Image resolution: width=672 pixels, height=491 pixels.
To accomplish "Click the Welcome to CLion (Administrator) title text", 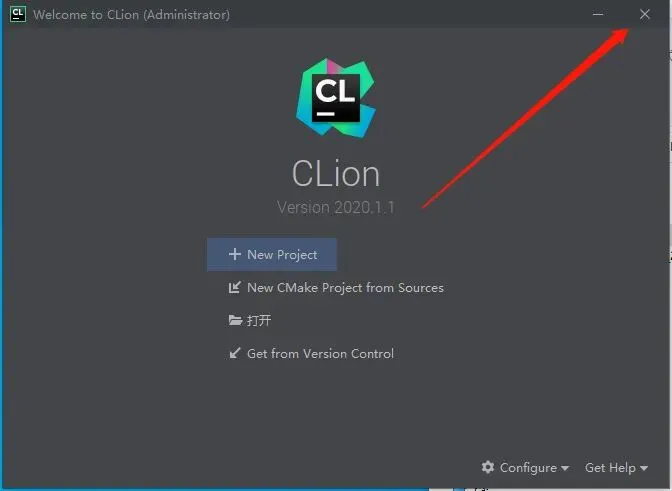I will (x=131, y=15).
